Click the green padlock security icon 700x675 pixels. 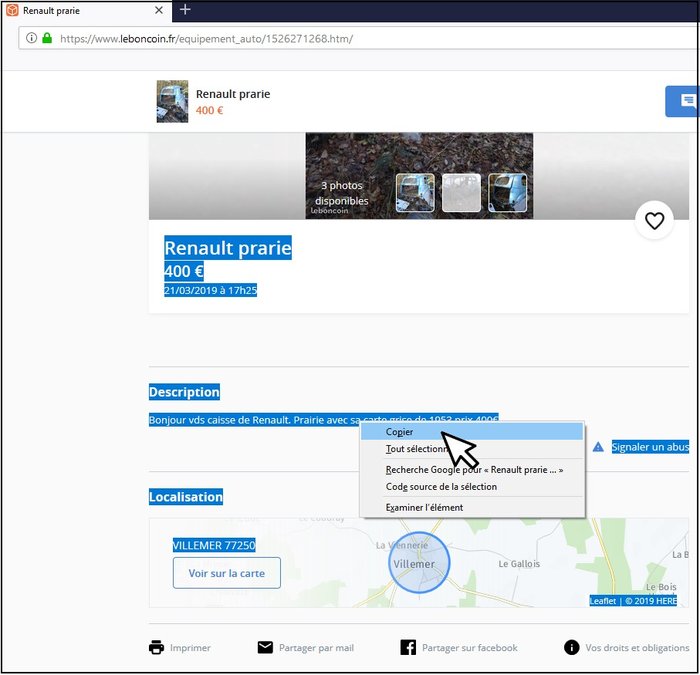coord(47,38)
